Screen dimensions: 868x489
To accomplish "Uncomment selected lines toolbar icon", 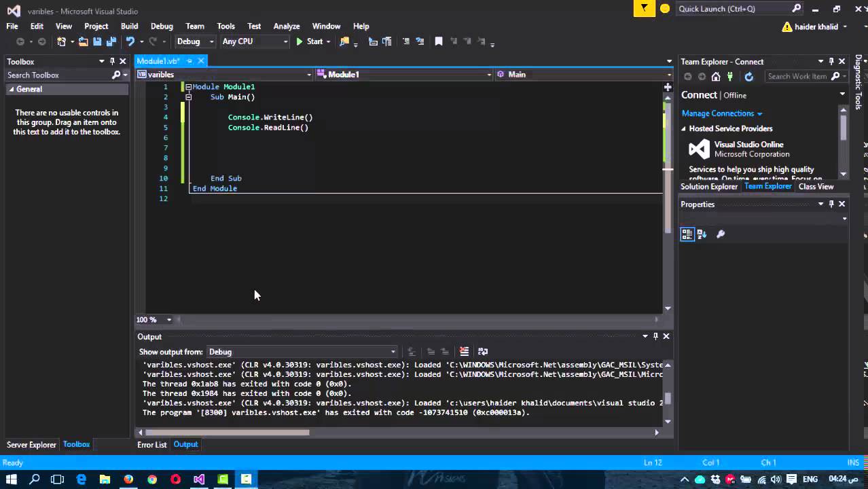I will [x=420, y=41].
